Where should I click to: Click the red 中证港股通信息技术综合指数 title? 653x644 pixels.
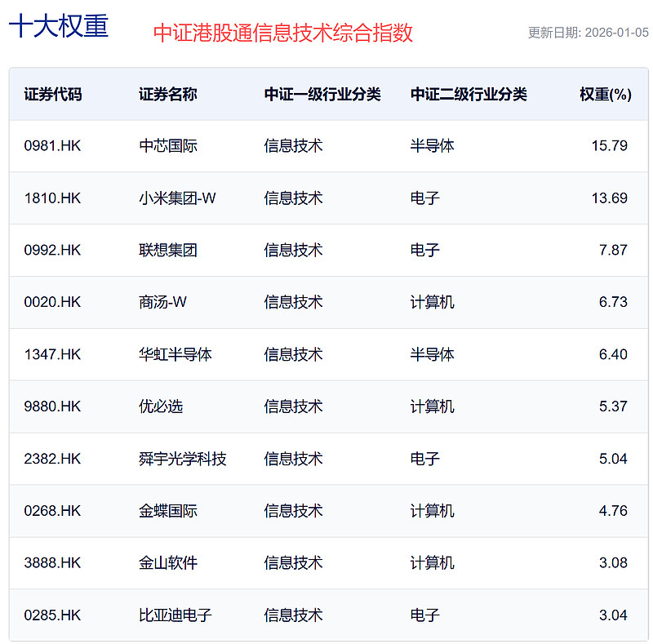[283, 33]
